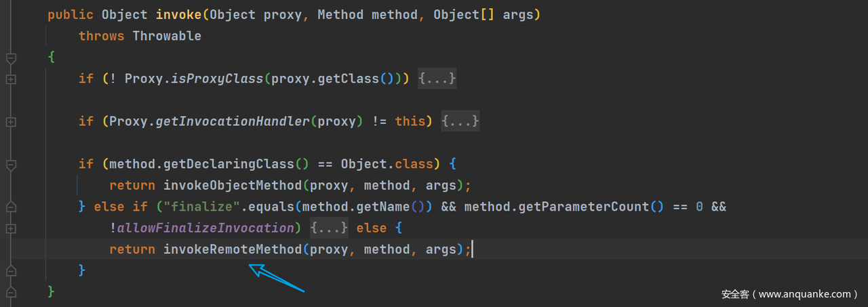Click the invokeRemoteMethod method call
This screenshot has height=307, width=868.
[232, 249]
